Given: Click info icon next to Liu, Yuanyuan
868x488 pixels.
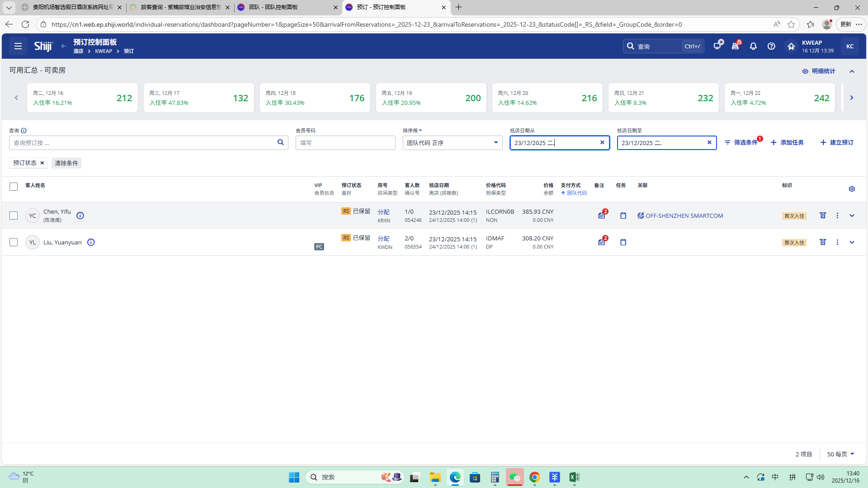Looking at the screenshot, I should tap(91, 243).
